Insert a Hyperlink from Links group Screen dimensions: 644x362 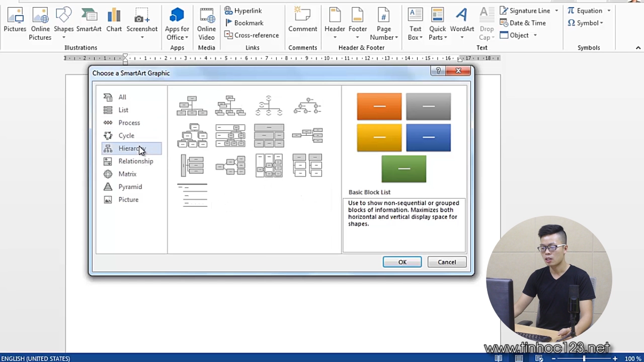(x=243, y=11)
